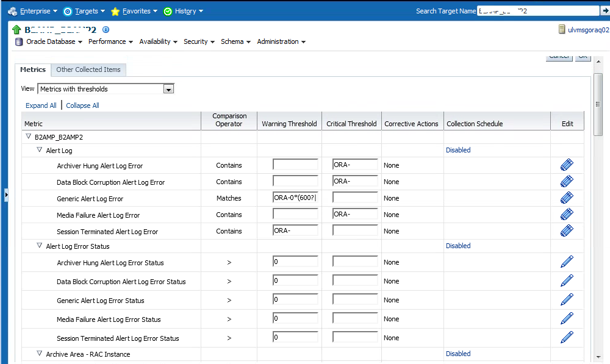Screen dimensions: 610x364
Task: Click the green up-arrow target status icon
Action: pyautogui.click(x=16, y=30)
